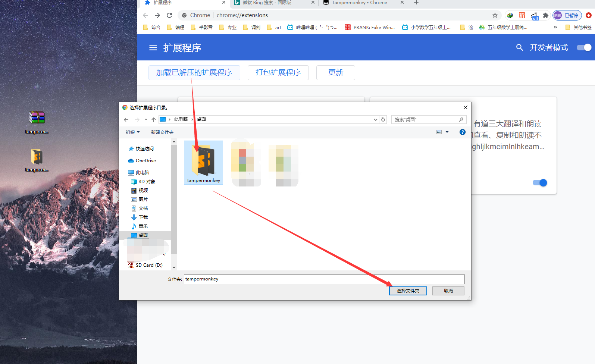Click the search extensions magnifier icon
Image resolution: width=595 pixels, height=364 pixels.
click(x=519, y=47)
